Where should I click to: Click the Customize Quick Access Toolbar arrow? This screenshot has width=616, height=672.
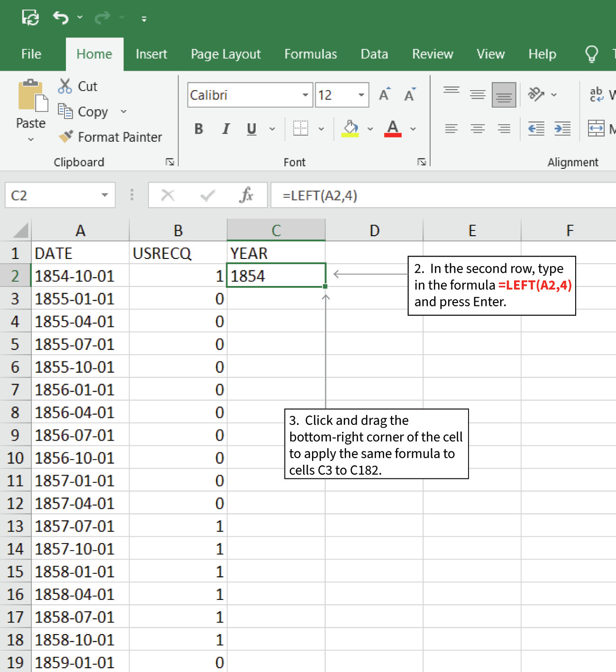click(x=144, y=19)
